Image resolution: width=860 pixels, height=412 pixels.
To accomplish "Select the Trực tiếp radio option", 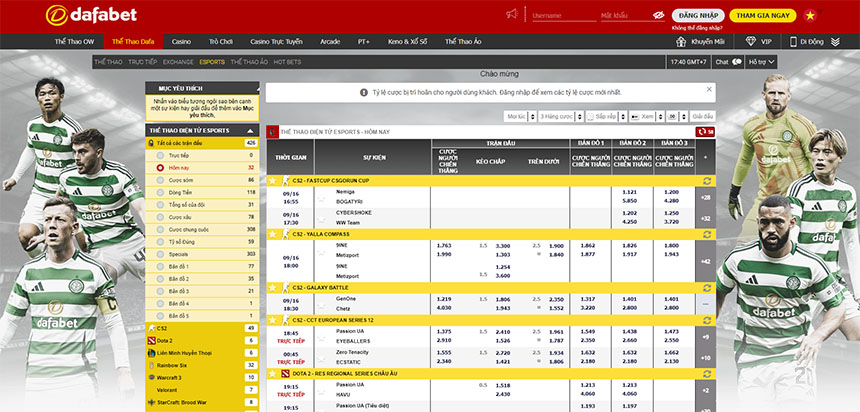I will click(x=159, y=156).
